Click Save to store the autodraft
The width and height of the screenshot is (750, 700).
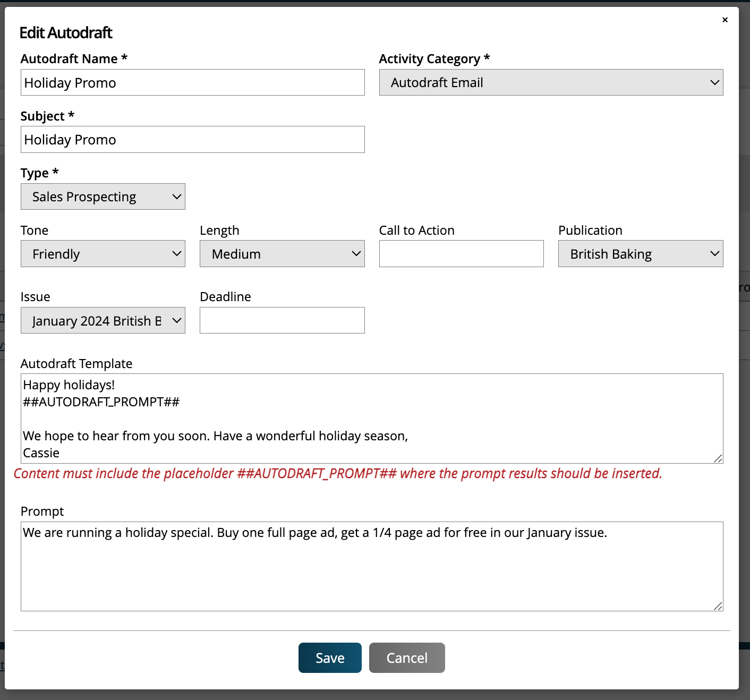tap(329, 658)
